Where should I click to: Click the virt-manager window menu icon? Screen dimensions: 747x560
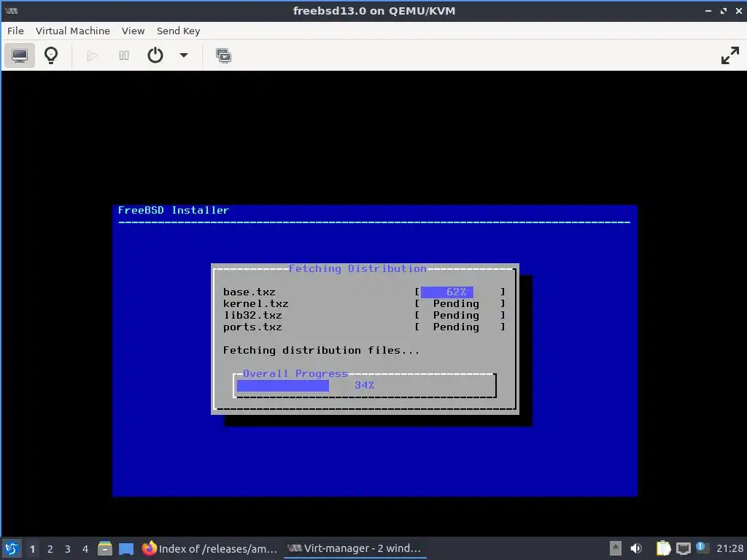pos(12,10)
